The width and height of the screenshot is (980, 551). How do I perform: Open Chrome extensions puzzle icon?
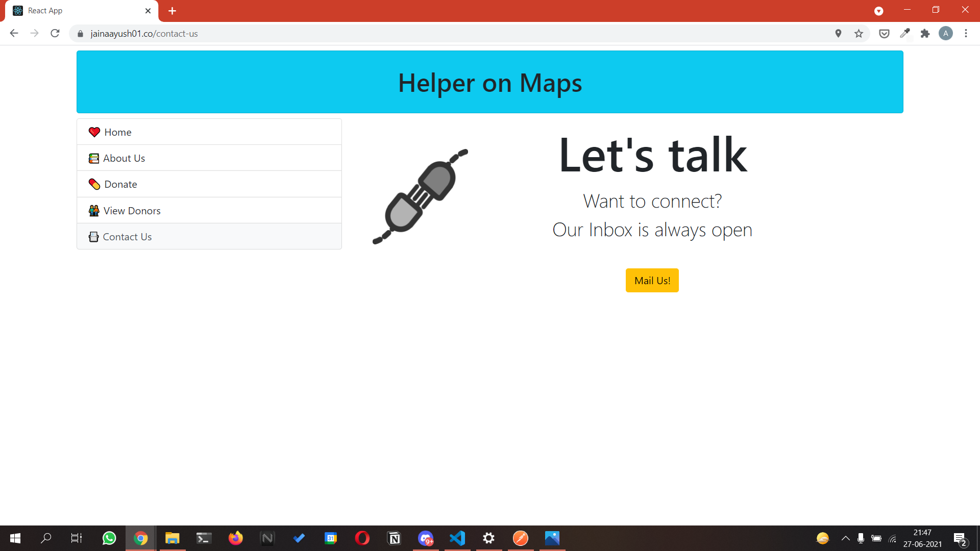[925, 34]
